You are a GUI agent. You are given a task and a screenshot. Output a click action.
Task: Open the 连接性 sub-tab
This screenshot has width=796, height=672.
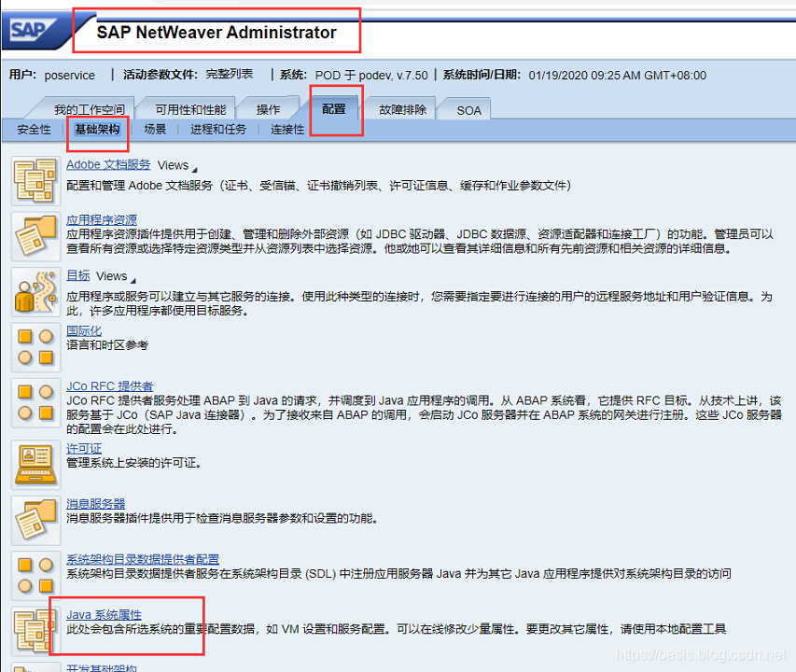pyautogui.click(x=287, y=130)
